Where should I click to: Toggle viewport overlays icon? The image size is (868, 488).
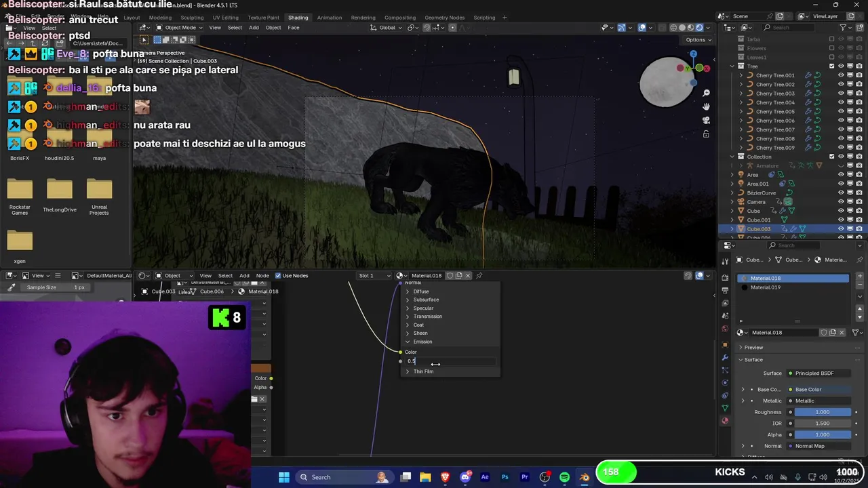point(642,28)
